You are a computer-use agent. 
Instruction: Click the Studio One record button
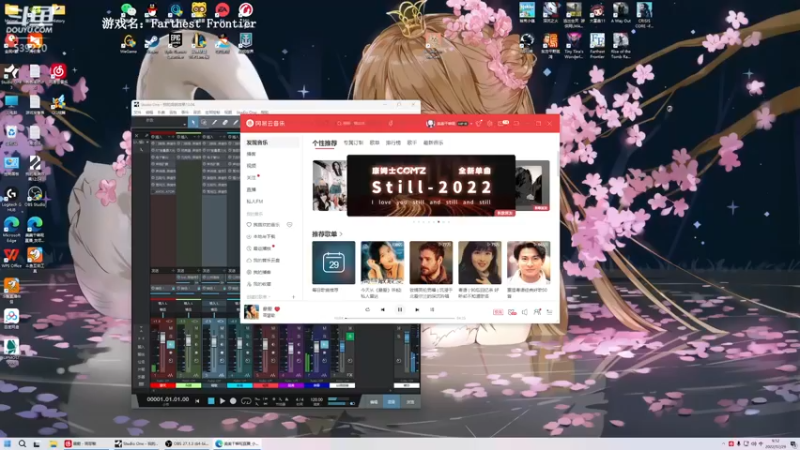coord(233,401)
